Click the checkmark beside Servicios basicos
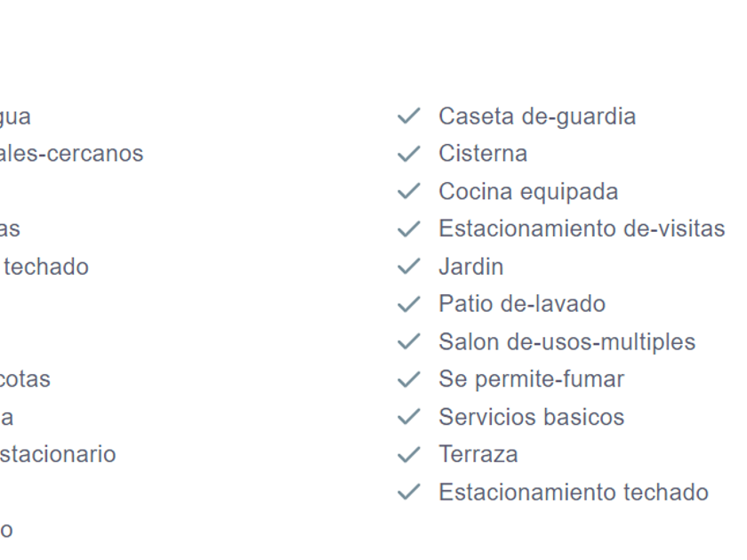This screenshot has height=560, width=747. click(409, 418)
